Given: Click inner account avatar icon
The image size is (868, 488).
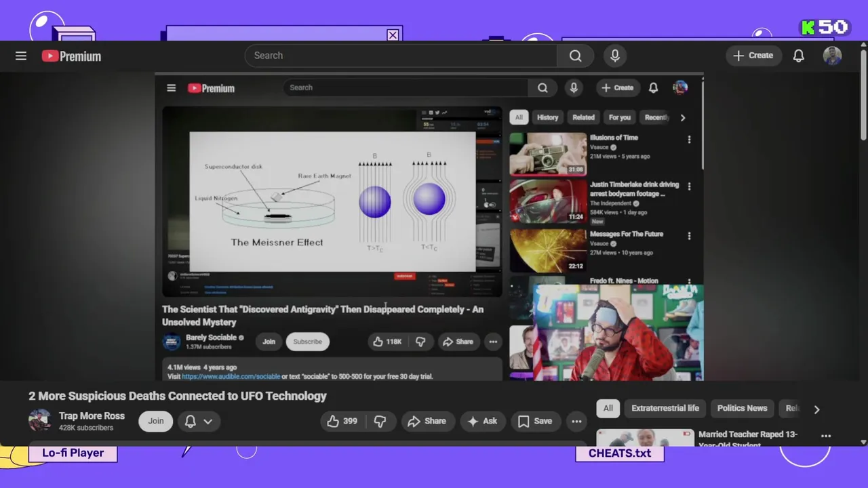Looking at the screenshot, I should [x=680, y=87].
